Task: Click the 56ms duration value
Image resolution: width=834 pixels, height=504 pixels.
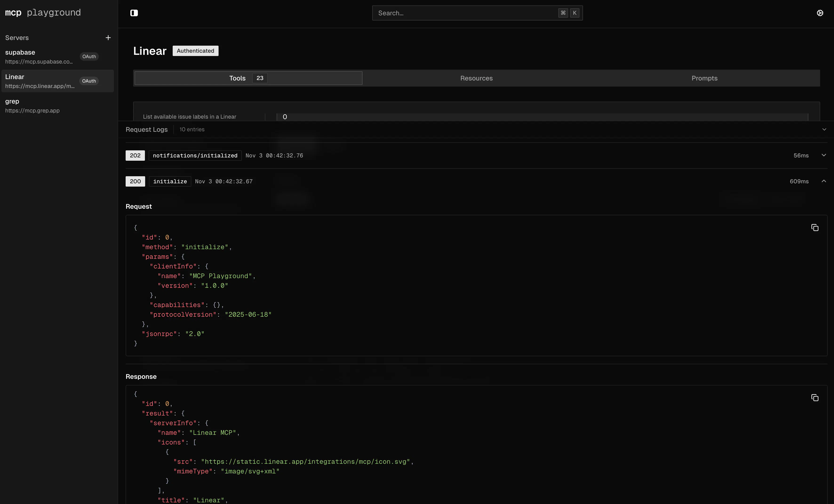Action: [x=801, y=155]
